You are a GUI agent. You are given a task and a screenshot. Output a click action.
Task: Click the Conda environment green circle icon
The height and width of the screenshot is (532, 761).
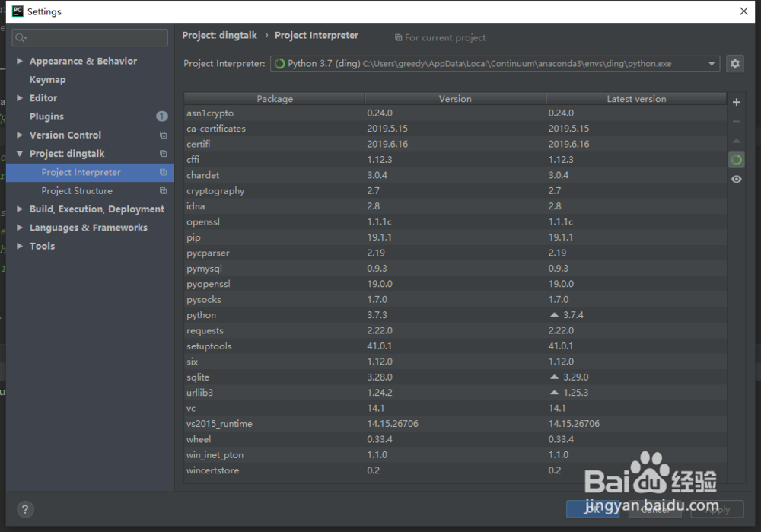[x=736, y=160]
